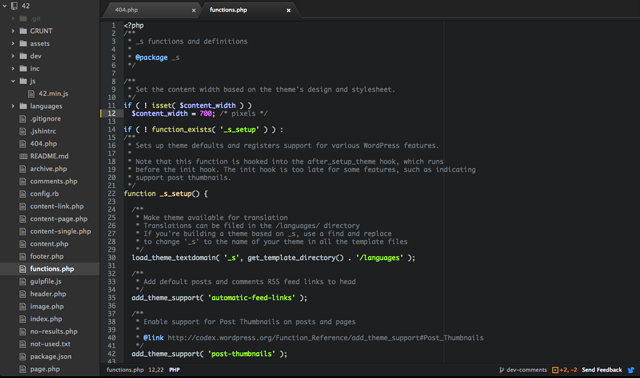
Task: Switch to the 404.php tab
Action: (151, 10)
